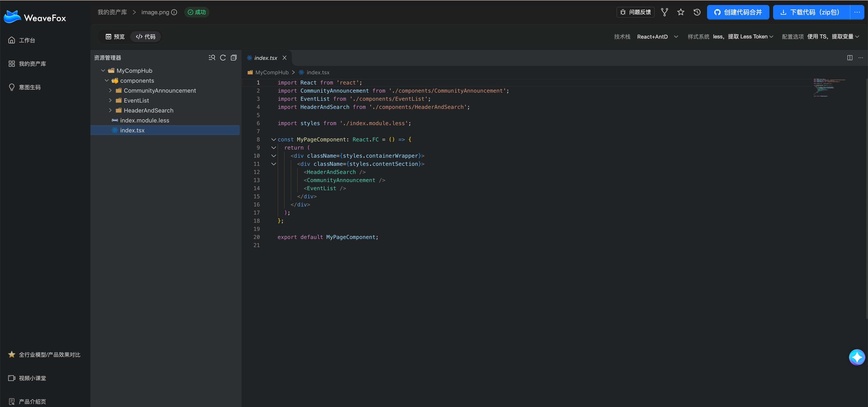Screen dimensions: 868x407
Task: Click the info icon beside image.png
Action: click(x=174, y=12)
